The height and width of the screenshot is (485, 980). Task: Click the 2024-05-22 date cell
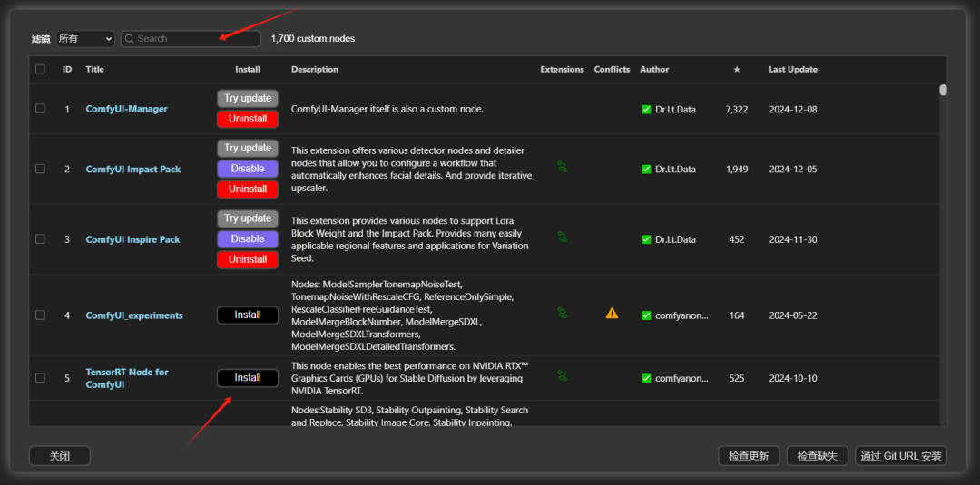pyautogui.click(x=793, y=315)
